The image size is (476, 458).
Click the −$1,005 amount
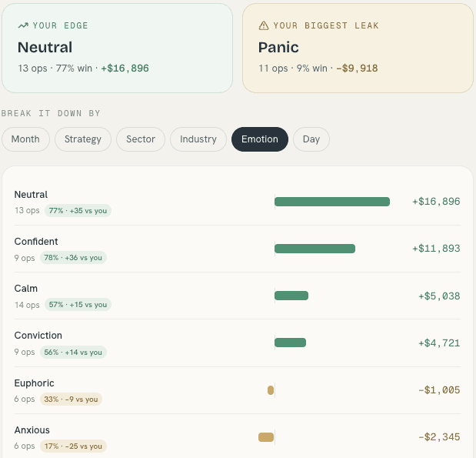(x=439, y=390)
